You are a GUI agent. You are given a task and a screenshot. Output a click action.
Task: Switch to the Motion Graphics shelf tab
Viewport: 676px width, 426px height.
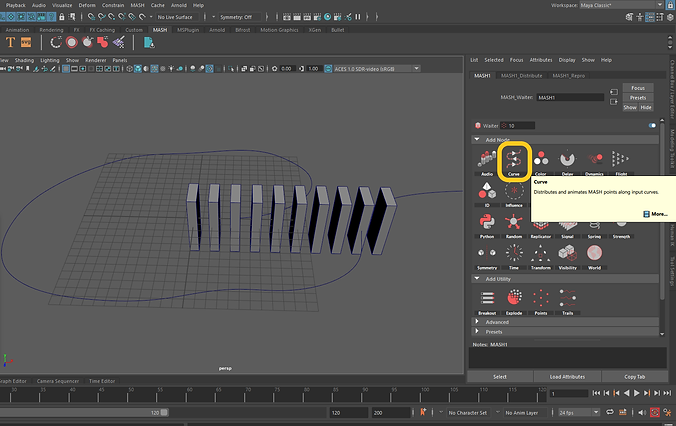[279, 30]
